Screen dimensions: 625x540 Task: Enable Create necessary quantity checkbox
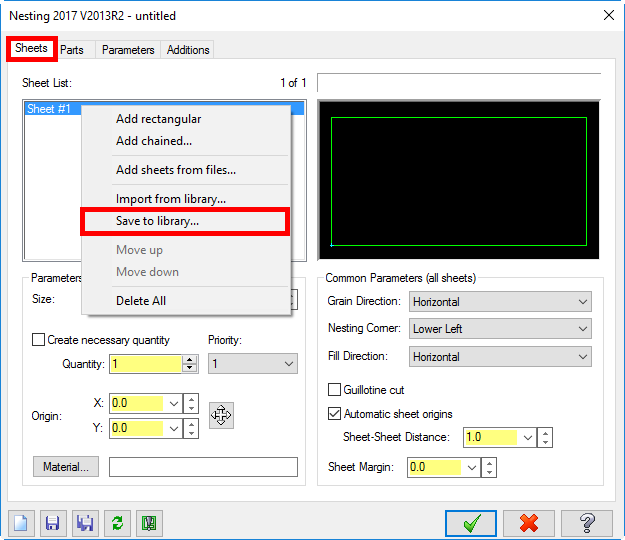click(x=38, y=340)
